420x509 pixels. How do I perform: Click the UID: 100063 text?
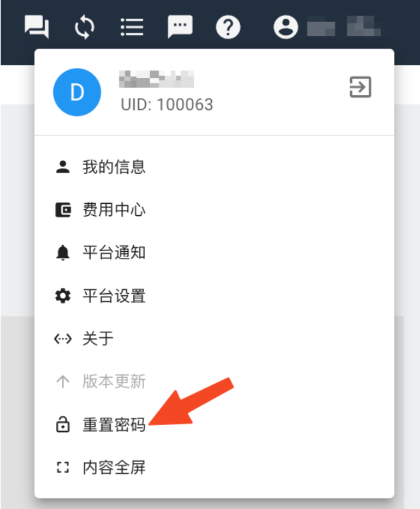167,105
